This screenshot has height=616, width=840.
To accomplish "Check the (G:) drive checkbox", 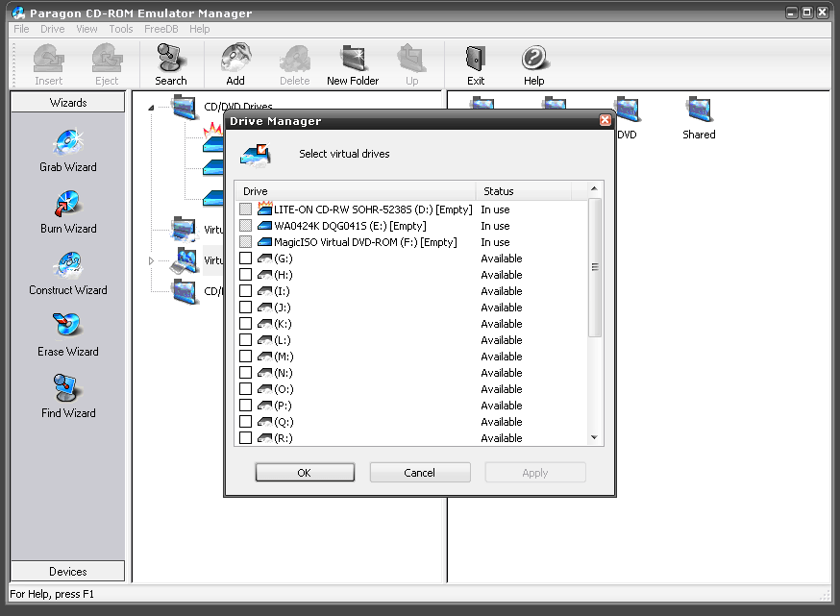I will tap(245, 259).
